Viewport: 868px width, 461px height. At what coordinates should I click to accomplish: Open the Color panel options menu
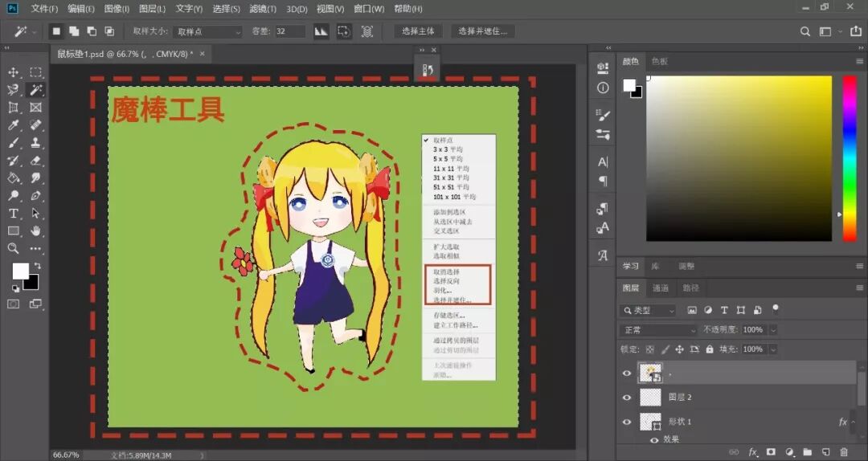pos(859,61)
